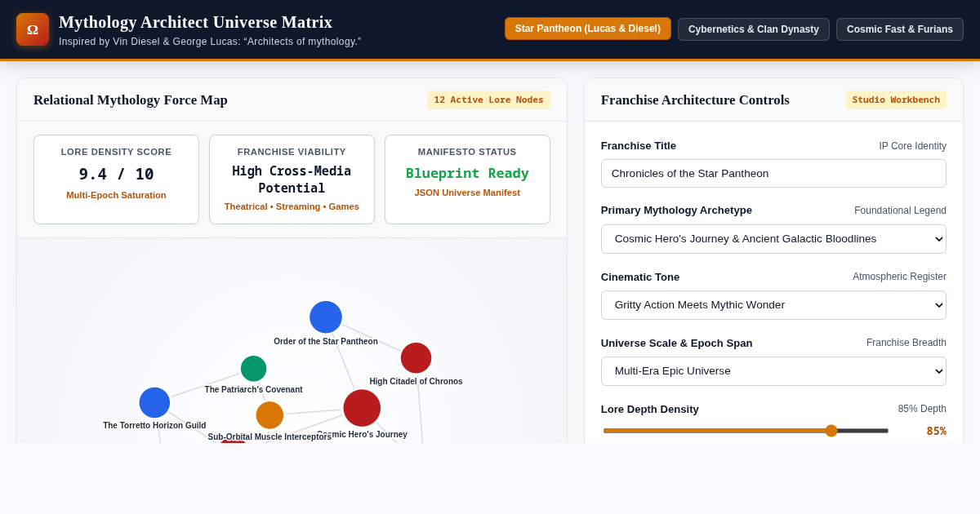This screenshot has width=980, height=514.
Task: Adjust the Lore Depth Density slider
Action: (746, 431)
